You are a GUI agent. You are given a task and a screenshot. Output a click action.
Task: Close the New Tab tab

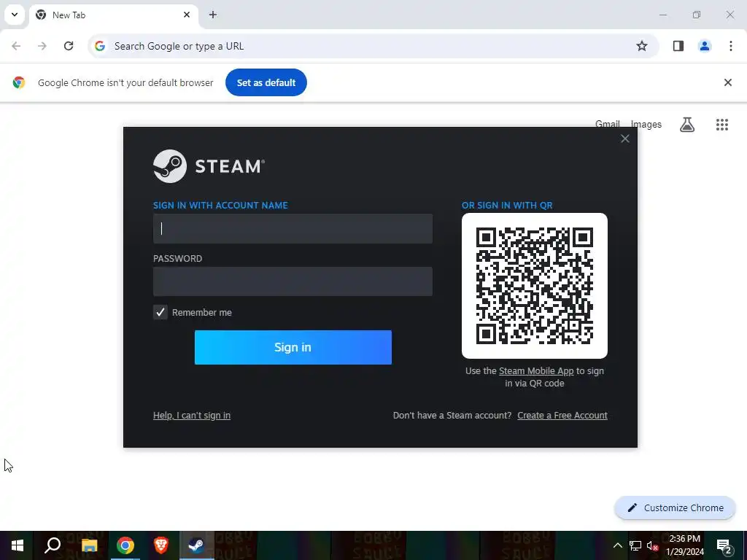[187, 15]
